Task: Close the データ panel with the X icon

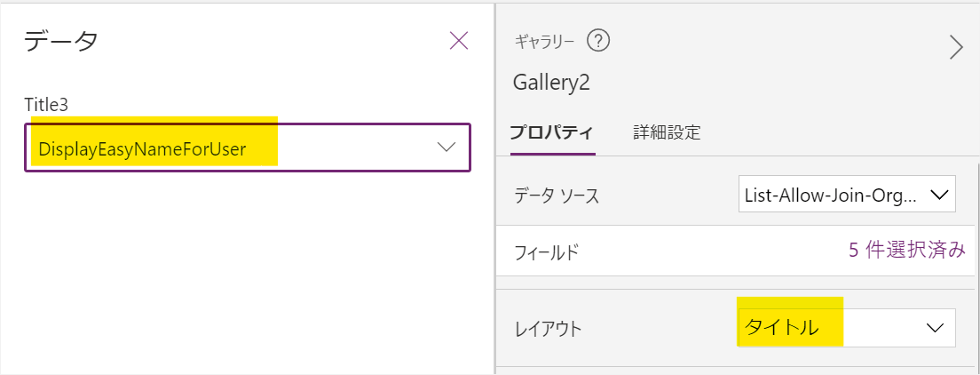Action: point(459,41)
